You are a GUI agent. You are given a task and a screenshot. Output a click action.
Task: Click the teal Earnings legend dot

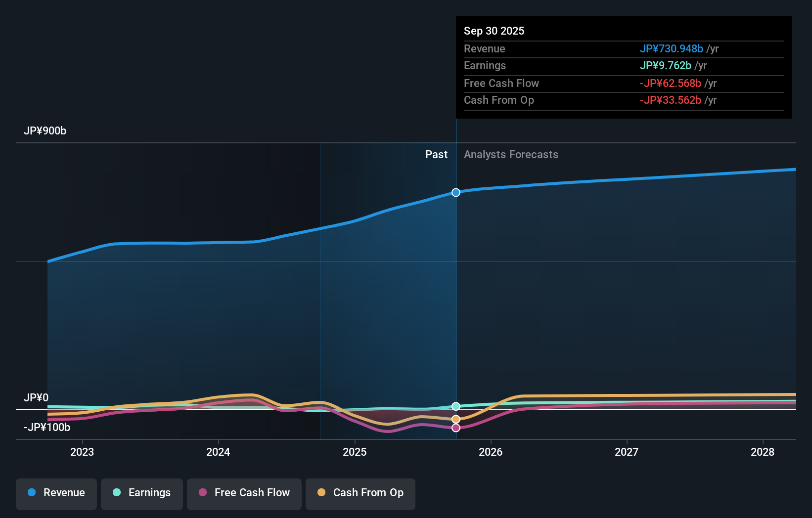[x=117, y=493]
